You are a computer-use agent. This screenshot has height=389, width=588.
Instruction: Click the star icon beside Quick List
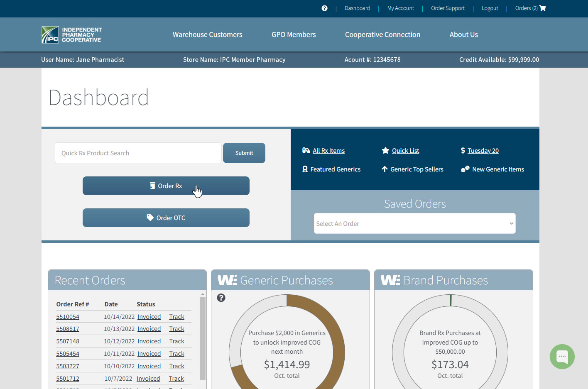[x=385, y=150]
